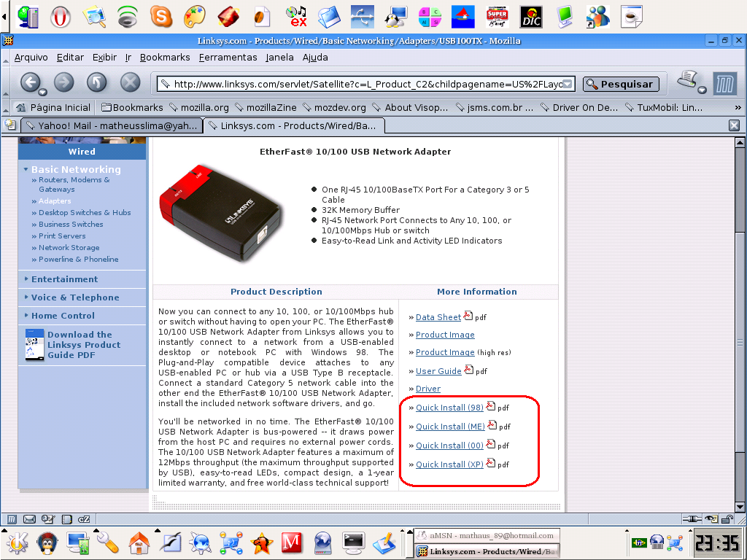Open the paint palette application icon
Image resolution: width=747 pixels, height=560 pixels.
[x=194, y=17]
